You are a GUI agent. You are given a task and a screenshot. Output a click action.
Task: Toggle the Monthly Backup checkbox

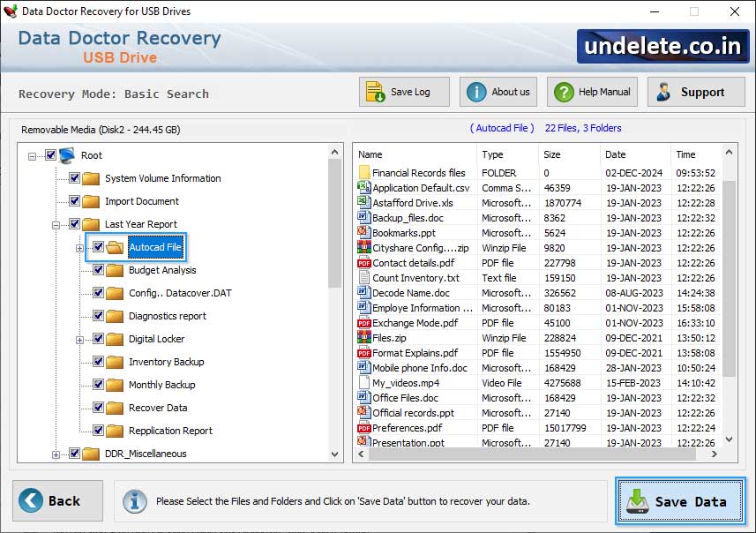(97, 385)
